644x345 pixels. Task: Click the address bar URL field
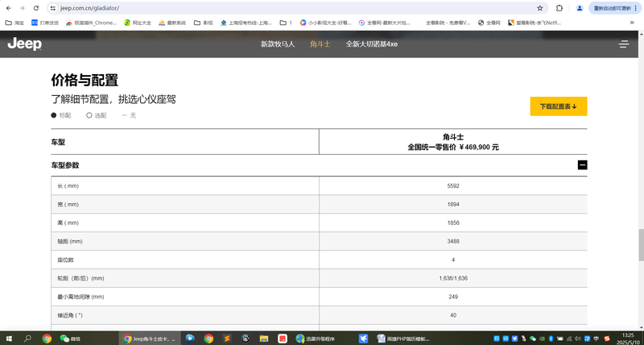click(x=295, y=8)
